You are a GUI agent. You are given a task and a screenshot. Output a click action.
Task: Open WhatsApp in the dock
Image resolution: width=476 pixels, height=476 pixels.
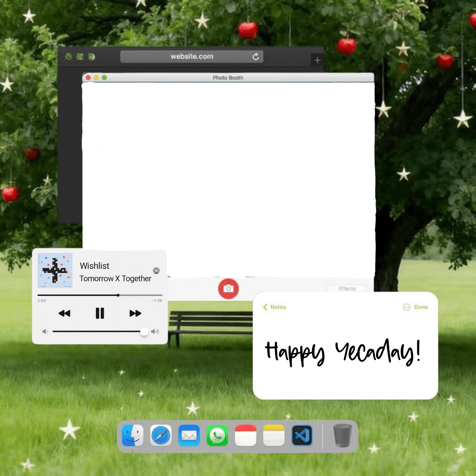[x=217, y=435]
